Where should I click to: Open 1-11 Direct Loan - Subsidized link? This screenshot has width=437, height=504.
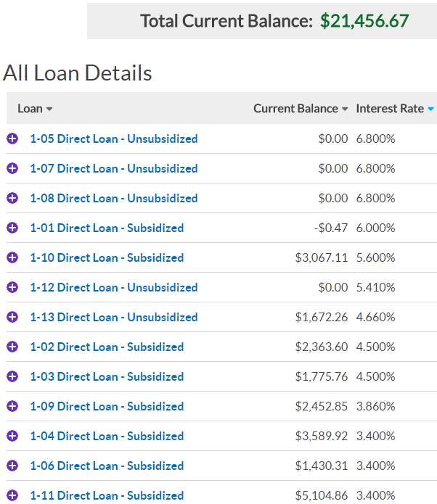(107, 495)
